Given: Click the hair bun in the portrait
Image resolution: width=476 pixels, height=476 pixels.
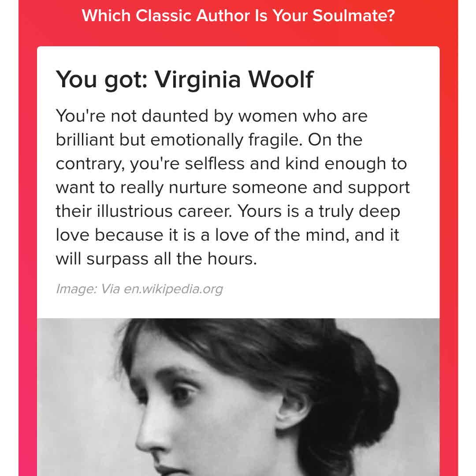Looking at the screenshot, I should pos(375,397).
